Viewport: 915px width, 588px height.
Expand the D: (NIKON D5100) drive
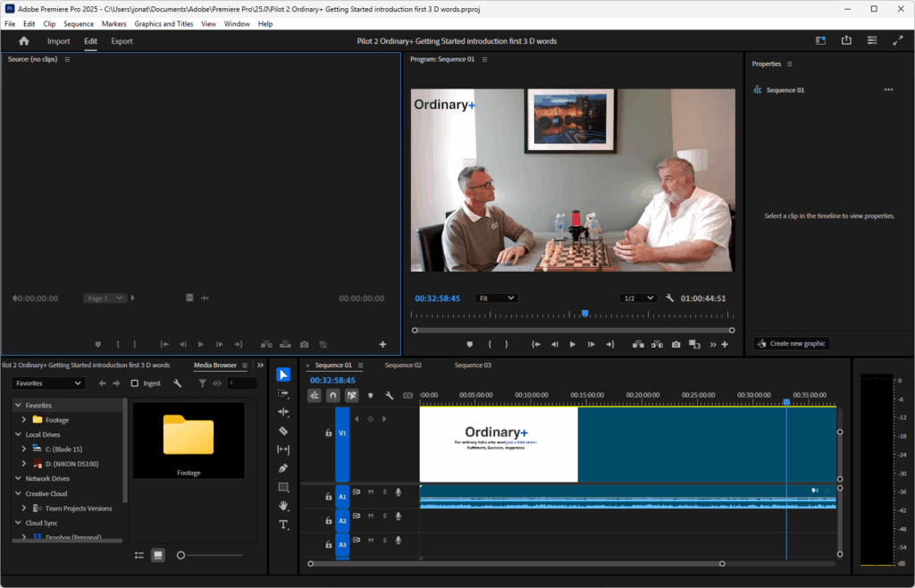[x=24, y=464]
